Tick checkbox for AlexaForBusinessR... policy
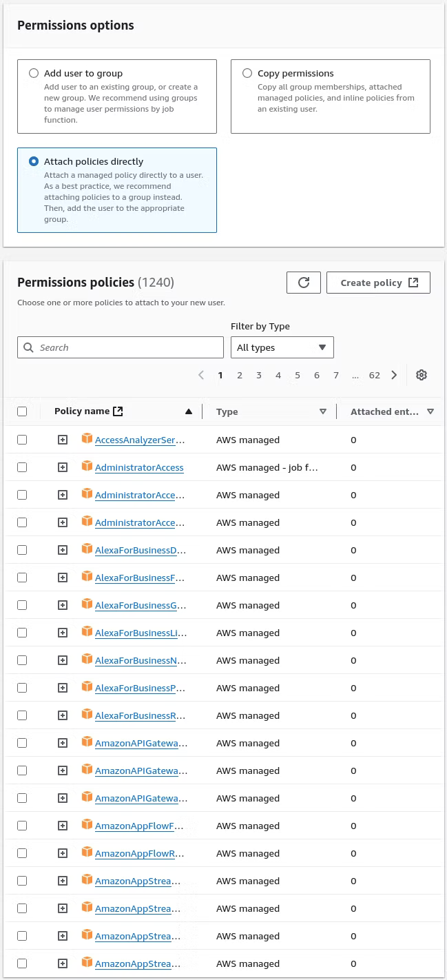This screenshot has width=447, height=980. click(22, 715)
